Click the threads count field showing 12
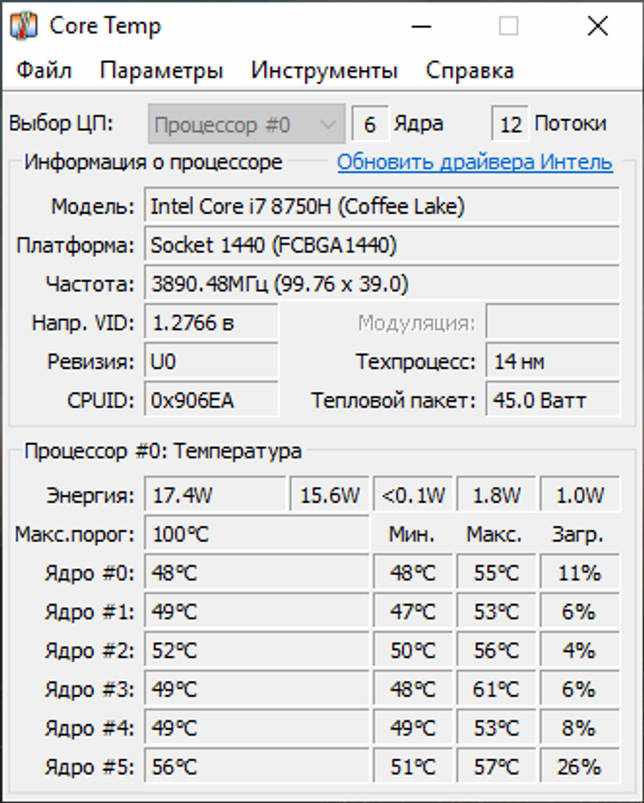Screen dimensions: 644x803 509,124
